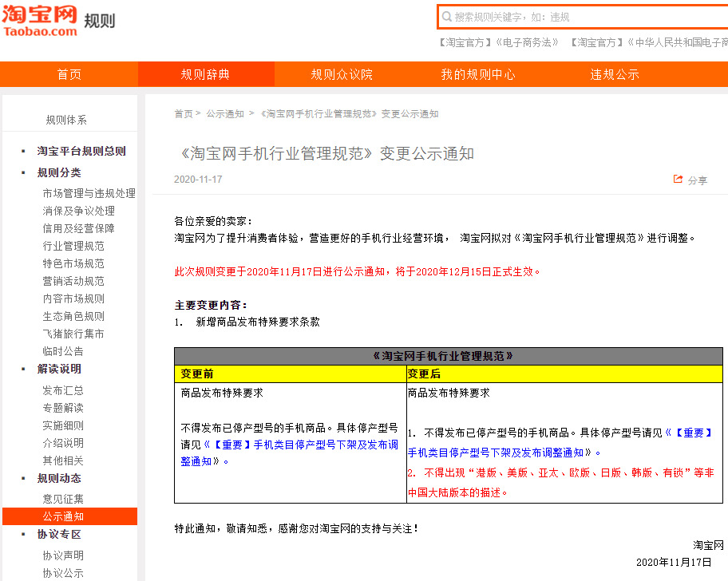
Task: Select the 规则分类 sidebar heading
Action: (x=59, y=172)
